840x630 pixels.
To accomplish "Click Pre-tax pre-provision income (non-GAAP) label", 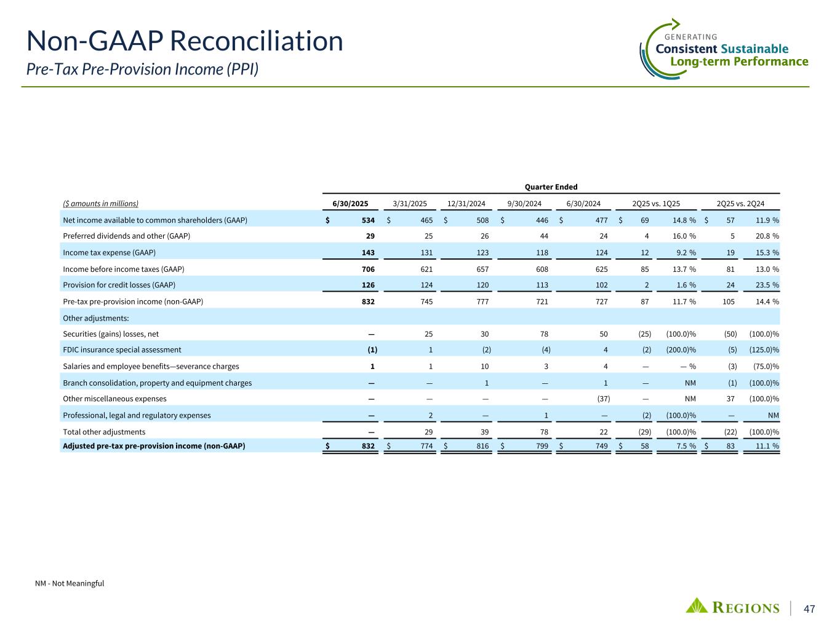I will [133, 301].
